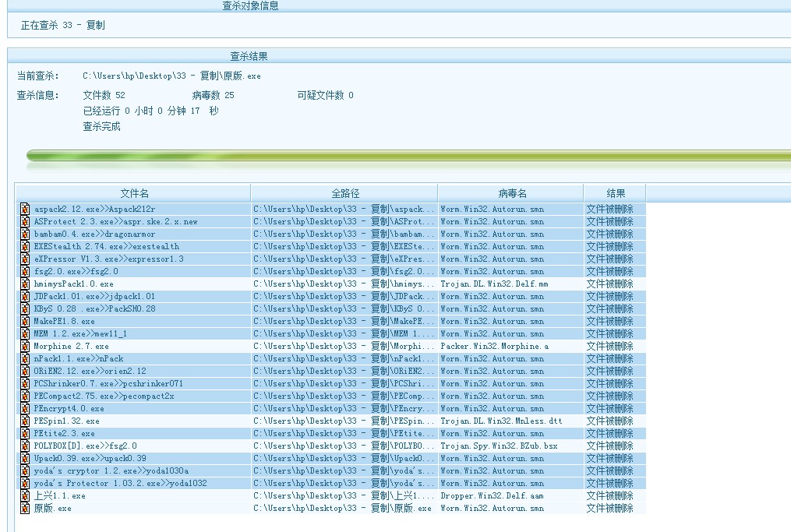Select the JDPack1.01.exe>>jdpack1.01 file name
The width and height of the screenshot is (791, 532).
tap(94, 296)
